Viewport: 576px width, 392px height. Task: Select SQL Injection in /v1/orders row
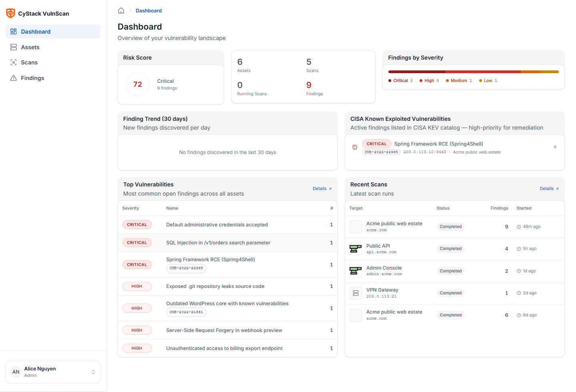tap(228, 243)
